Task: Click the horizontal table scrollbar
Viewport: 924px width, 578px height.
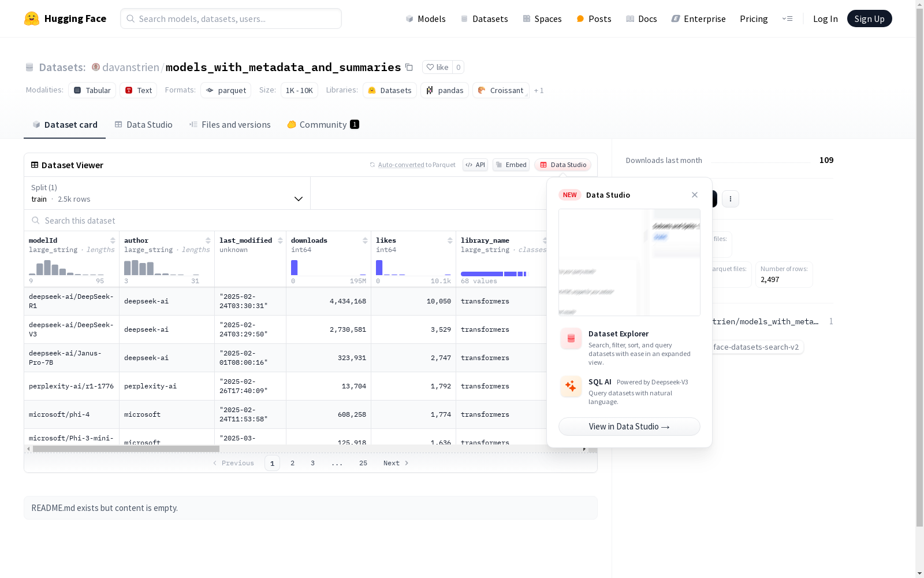Action: click(126, 449)
